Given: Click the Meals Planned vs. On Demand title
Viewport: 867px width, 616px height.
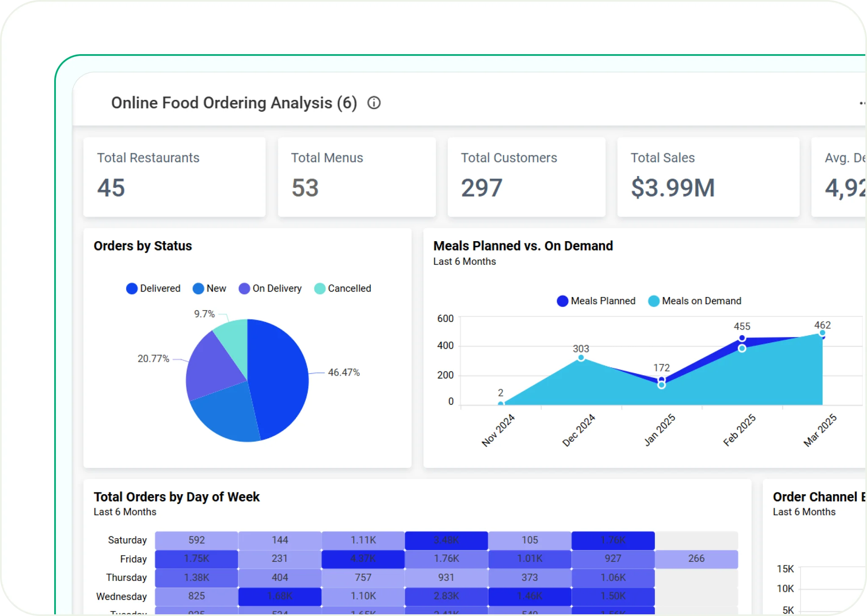Looking at the screenshot, I should (523, 246).
